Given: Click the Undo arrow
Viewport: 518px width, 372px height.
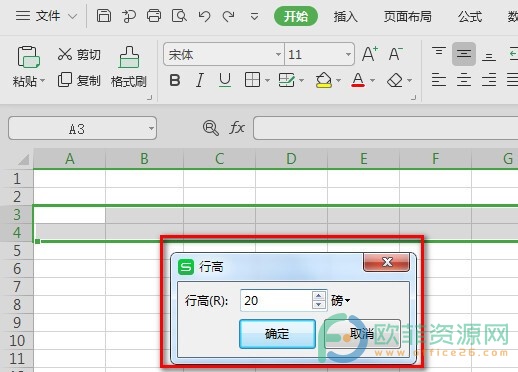Looking at the screenshot, I should [204, 16].
